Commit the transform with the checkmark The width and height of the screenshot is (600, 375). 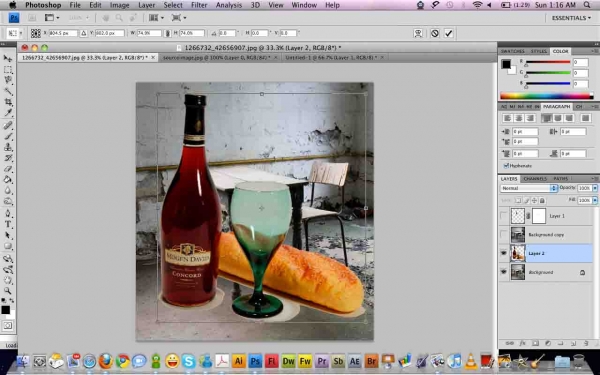(x=448, y=33)
